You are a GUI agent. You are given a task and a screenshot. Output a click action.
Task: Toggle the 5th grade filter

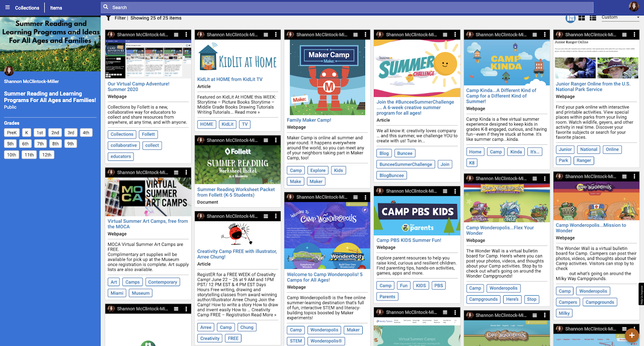click(x=10, y=144)
